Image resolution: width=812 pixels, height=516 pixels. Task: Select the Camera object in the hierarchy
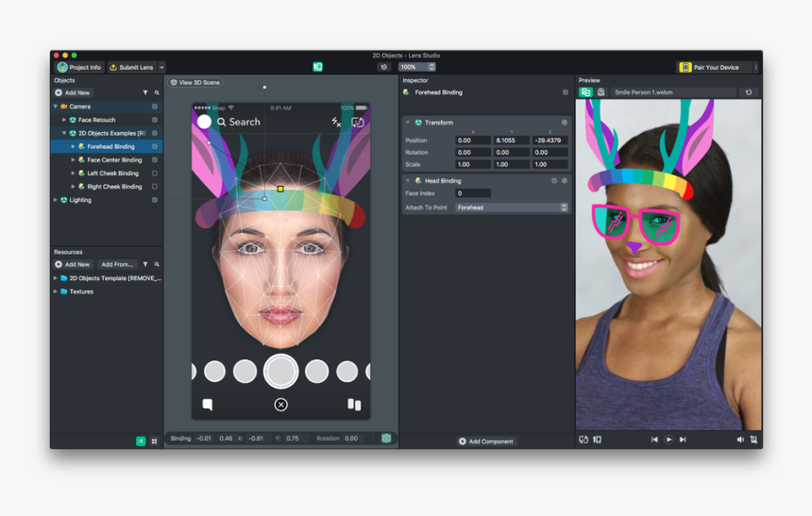80,107
